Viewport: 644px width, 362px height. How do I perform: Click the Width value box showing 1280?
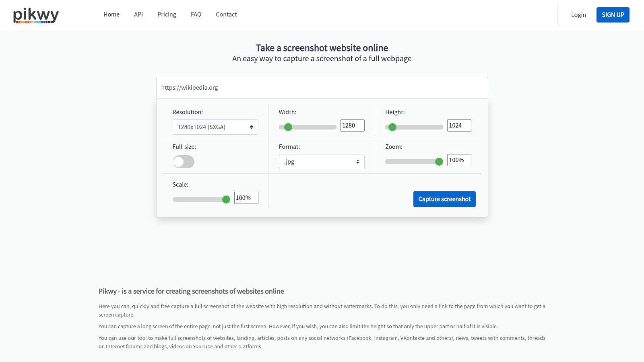coord(352,125)
